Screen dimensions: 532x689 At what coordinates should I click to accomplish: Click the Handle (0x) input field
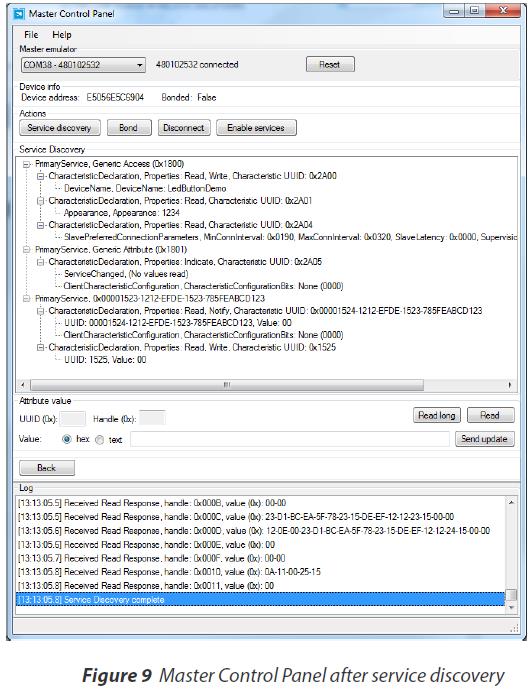point(152,418)
